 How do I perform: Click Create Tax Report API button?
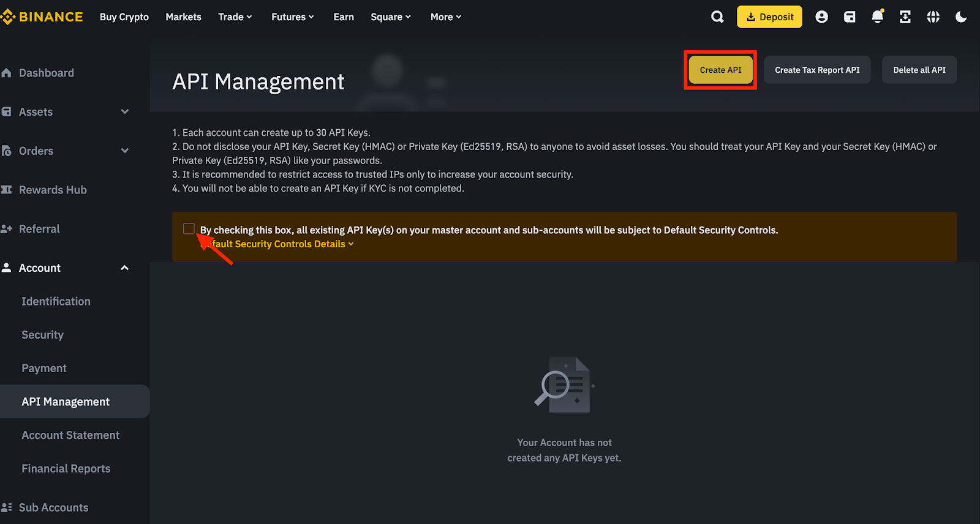point(817,70)
